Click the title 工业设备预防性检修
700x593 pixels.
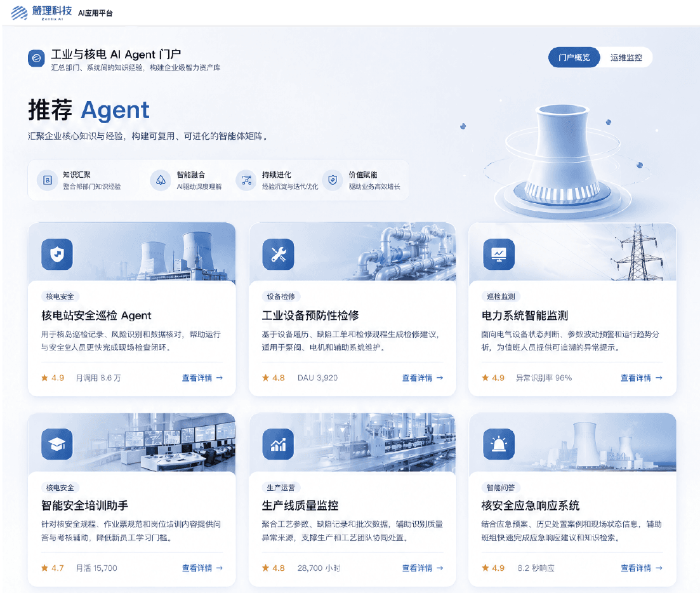point(310,316)
